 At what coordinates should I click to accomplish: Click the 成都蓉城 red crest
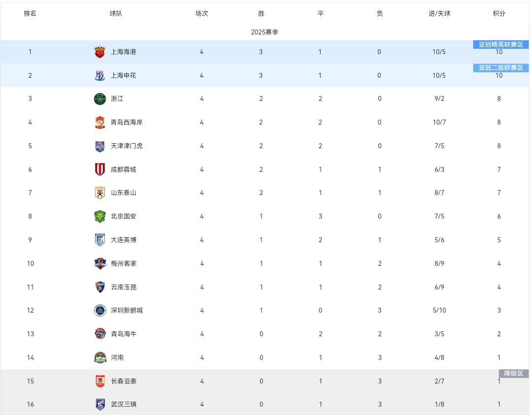pos(100,169)
